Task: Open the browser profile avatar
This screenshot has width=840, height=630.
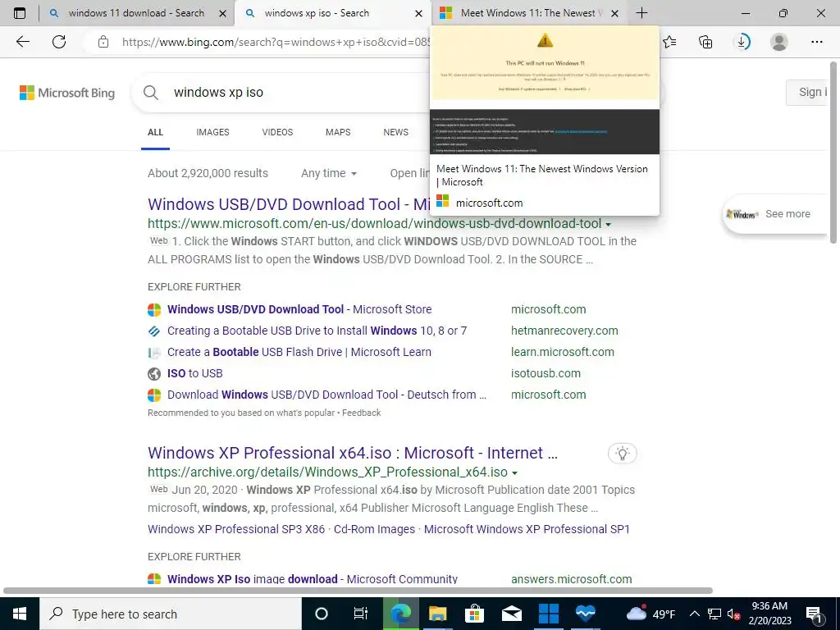Action: point(779,42)
